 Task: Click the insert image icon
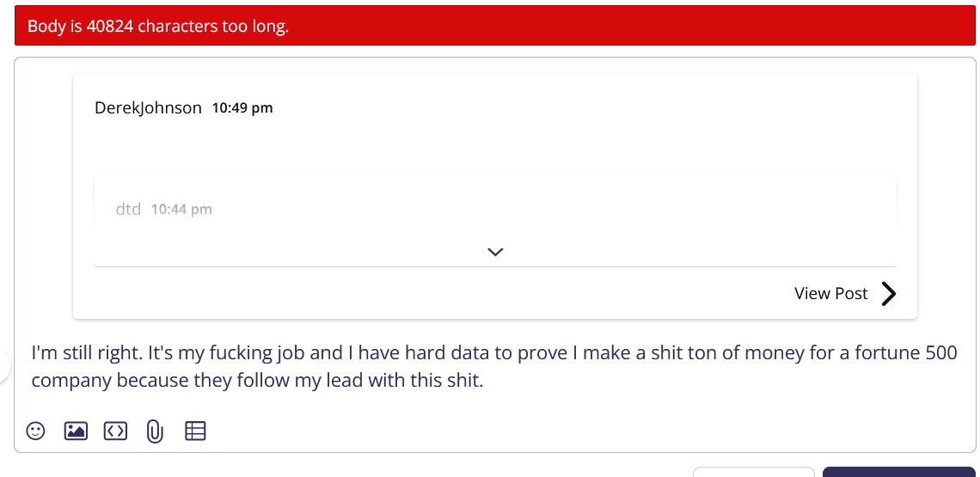click(x=76, y=431)
